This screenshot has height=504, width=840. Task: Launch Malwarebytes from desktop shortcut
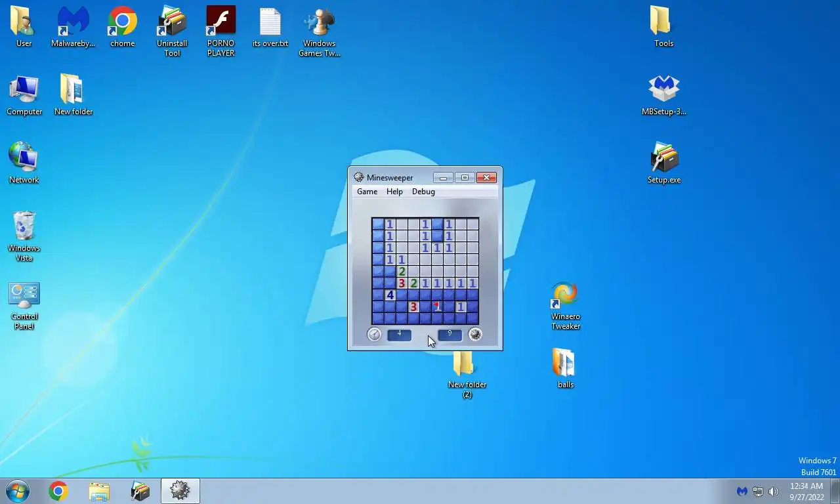tap(73, 27)
